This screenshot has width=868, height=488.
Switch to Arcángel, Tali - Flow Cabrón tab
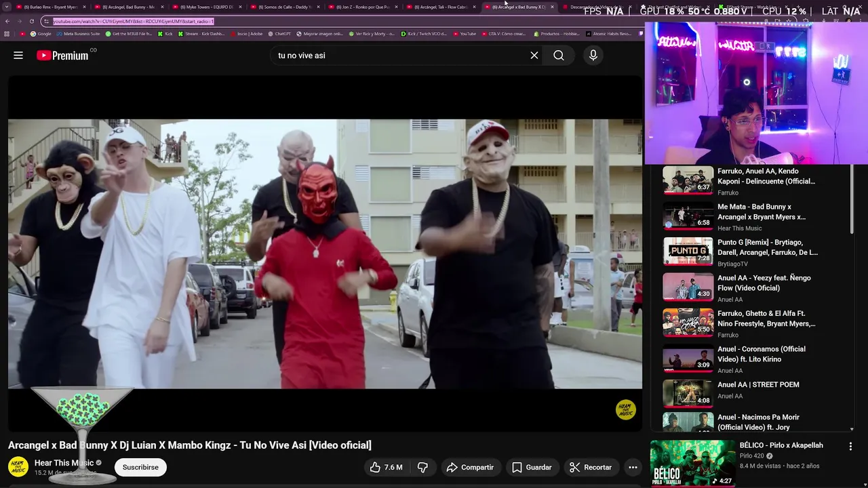pos(439,7)
